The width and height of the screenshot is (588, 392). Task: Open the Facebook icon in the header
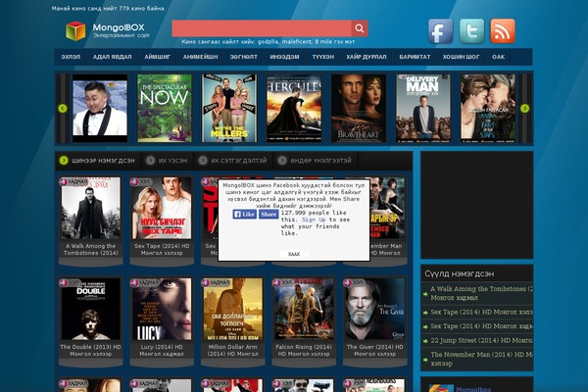[x=441, y=31]
